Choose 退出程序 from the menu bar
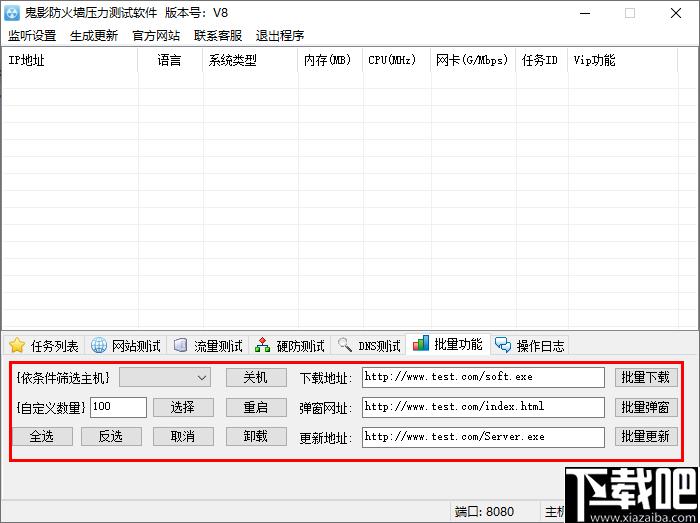The height and width of the screenshot is (523, 700). click(x=280, y=35)
